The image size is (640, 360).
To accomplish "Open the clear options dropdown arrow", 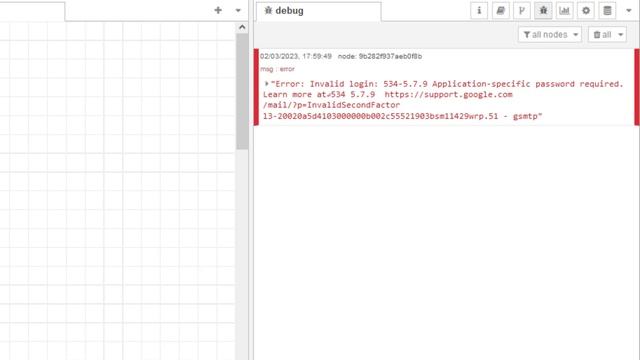I will (x=620, y=35).
